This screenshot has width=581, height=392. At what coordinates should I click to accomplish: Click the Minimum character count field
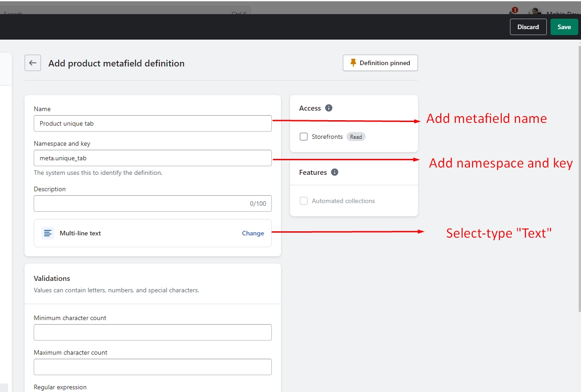(x=153, y=332)
